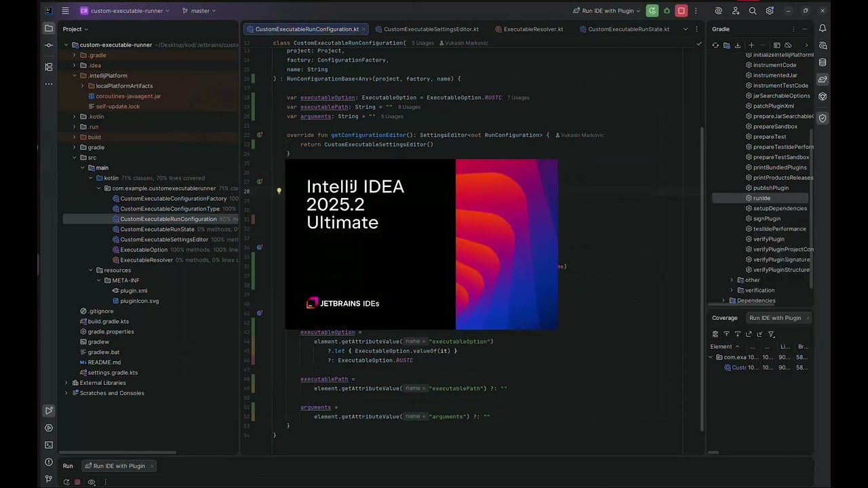
Task: Open the Coverage shield tool window icon
Action: [x=823, y=118]
